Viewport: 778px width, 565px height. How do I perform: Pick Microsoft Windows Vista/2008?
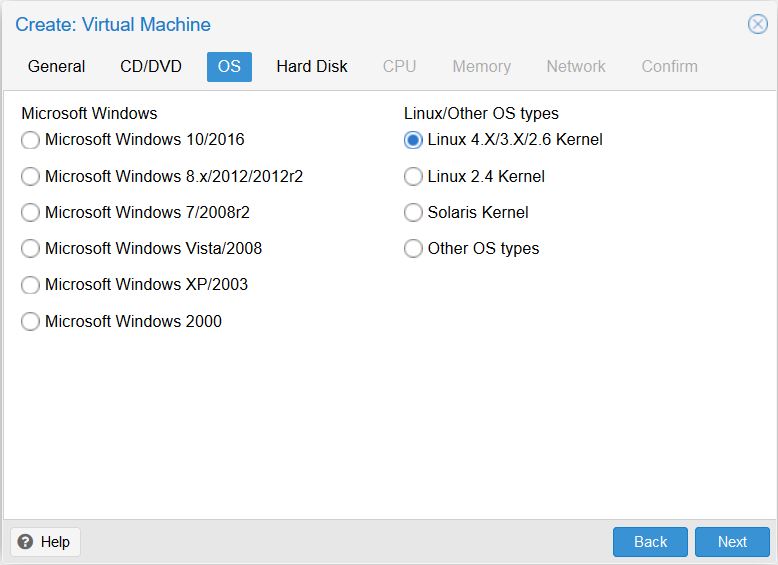[30, 249]
